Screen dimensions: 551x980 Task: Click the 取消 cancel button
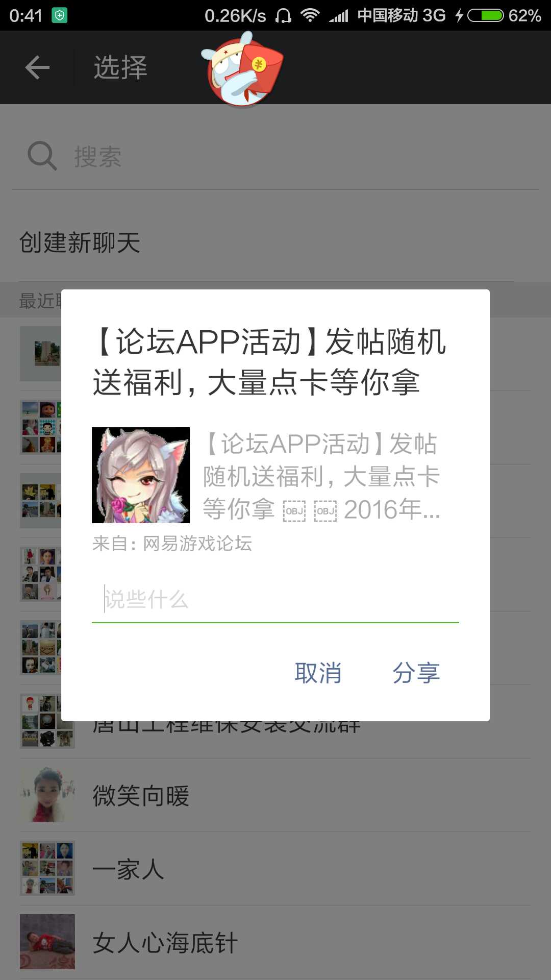pyautogui.click(x=318, y=673)
